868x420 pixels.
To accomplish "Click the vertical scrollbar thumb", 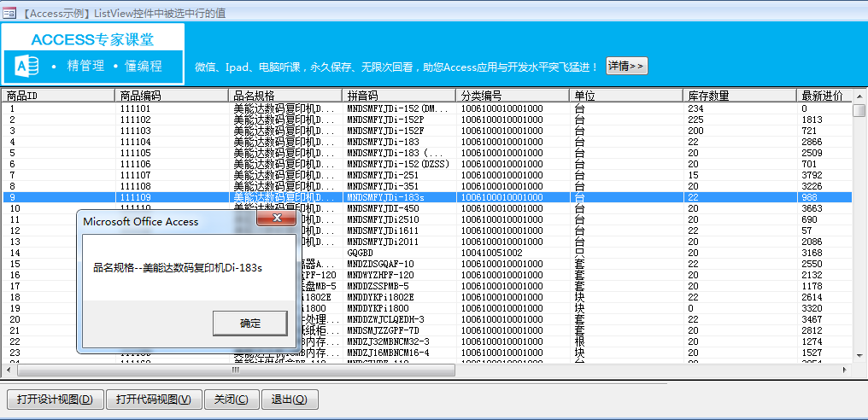I will click(x=859, y=111).
